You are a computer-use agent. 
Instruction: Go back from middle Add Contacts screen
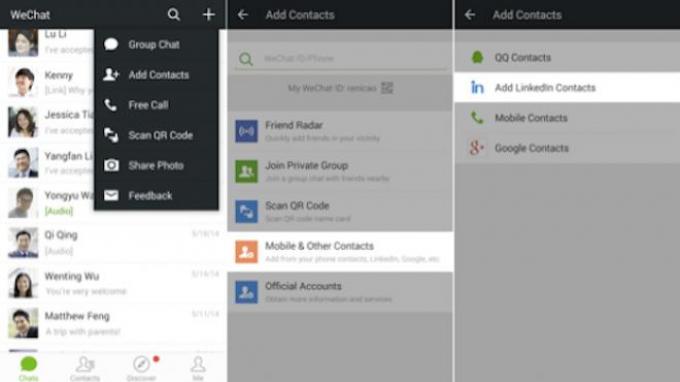click(243, 15)
